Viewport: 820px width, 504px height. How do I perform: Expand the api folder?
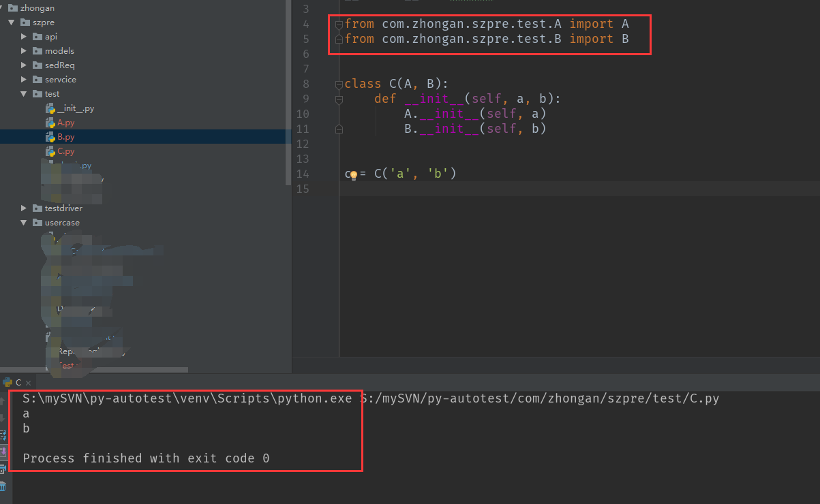tap(24, 37)
